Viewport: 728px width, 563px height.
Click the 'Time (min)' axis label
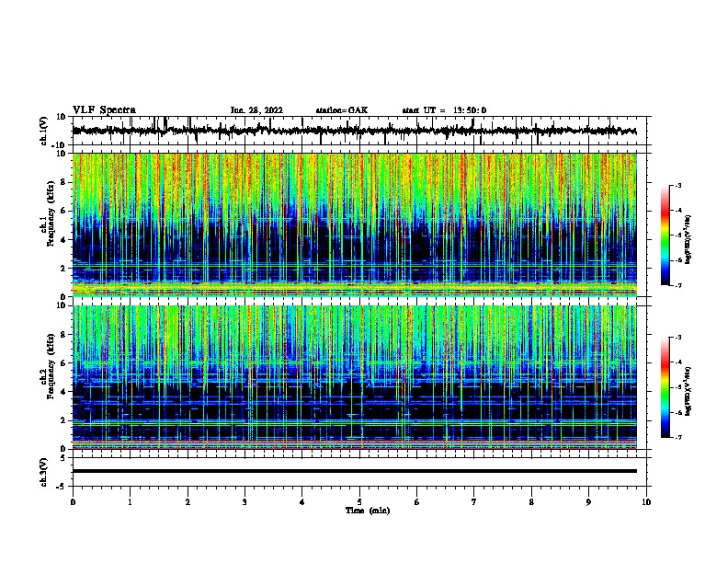coord(368,511)
